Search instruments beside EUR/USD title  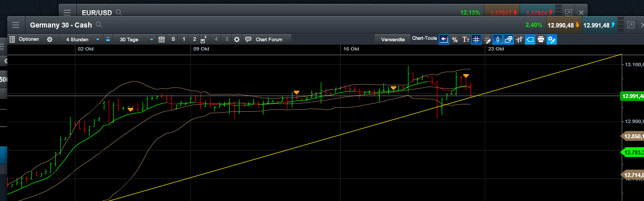coord(119,12)
